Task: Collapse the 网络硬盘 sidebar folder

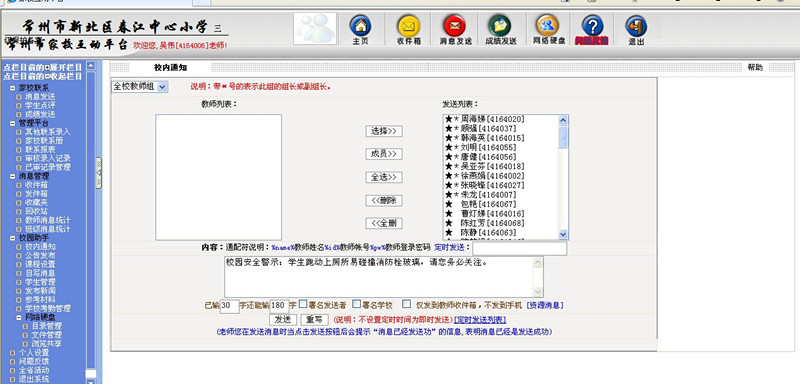Action: click(19, 317)
